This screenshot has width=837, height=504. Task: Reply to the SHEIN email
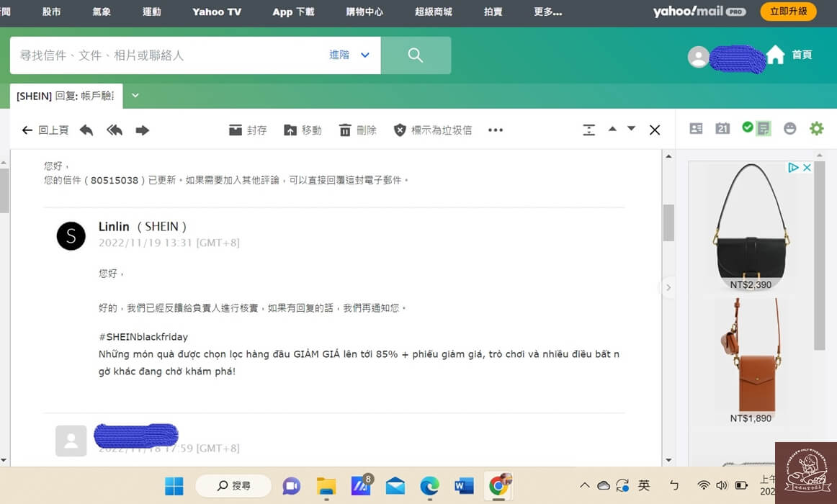(88, 130)
